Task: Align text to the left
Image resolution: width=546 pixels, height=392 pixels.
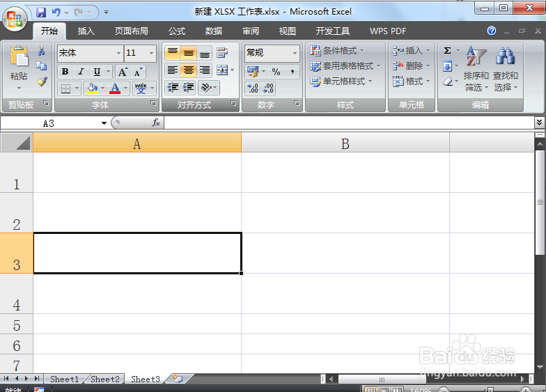Action: pos(173,70)
